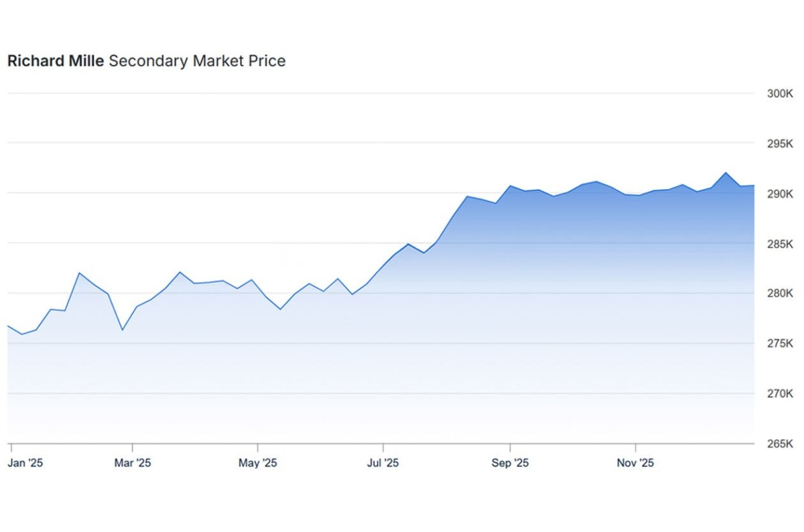Viewport: 804px width, 532px height.
Task: Click the 275K y-axis label
Action: (780, 344)
